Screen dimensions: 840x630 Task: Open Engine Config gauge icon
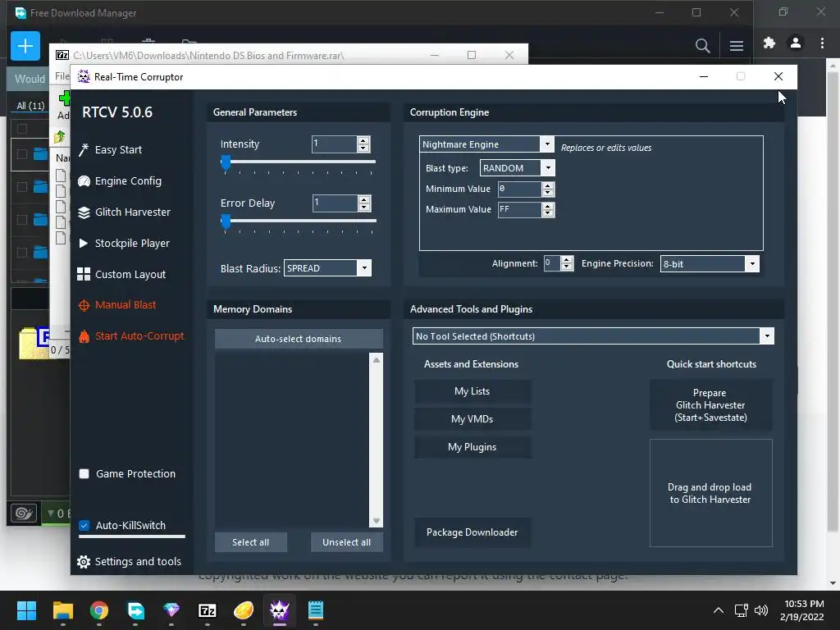[84, 181]
